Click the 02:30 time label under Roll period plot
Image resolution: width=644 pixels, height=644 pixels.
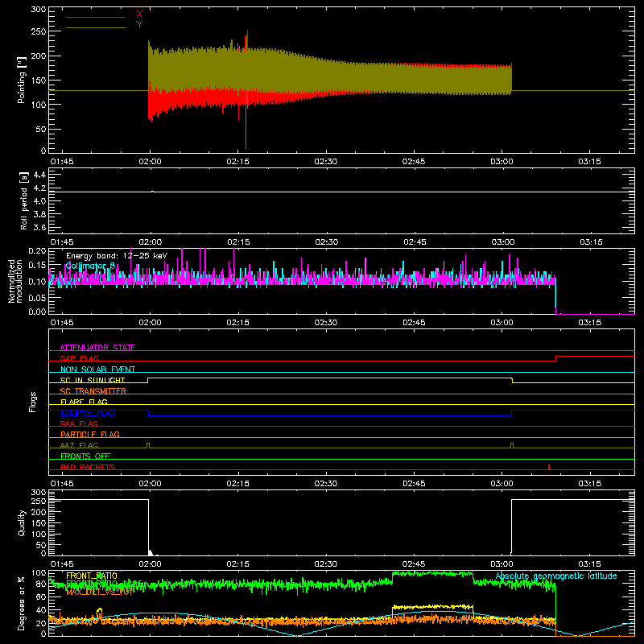pyautogui.click(x=327, y=242)
